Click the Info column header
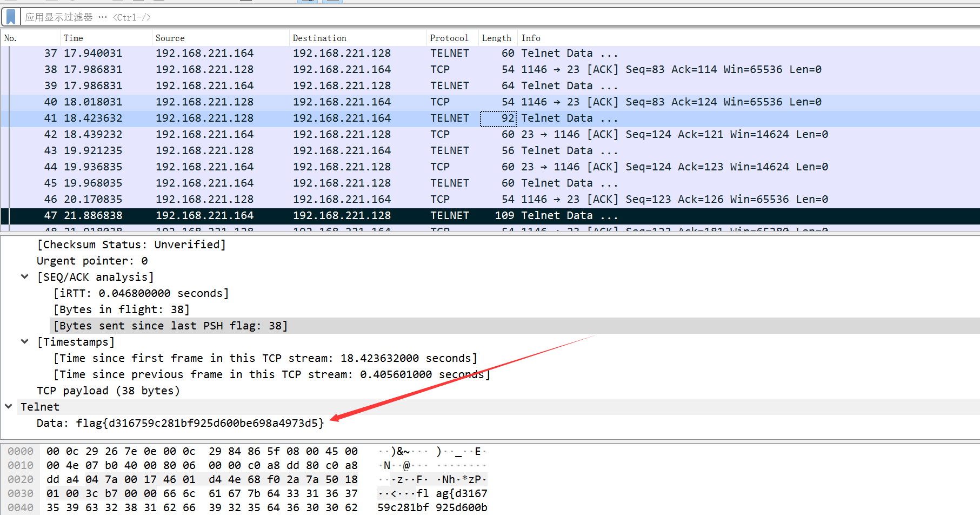The height and width of the screenshot is (515, 980). point(749,38)
